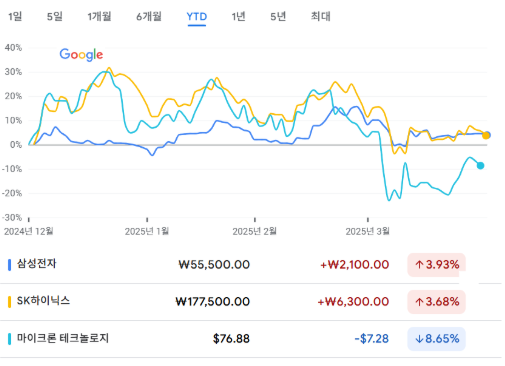Click the teal 마이크론 color marker

click(x=9, y=339)
